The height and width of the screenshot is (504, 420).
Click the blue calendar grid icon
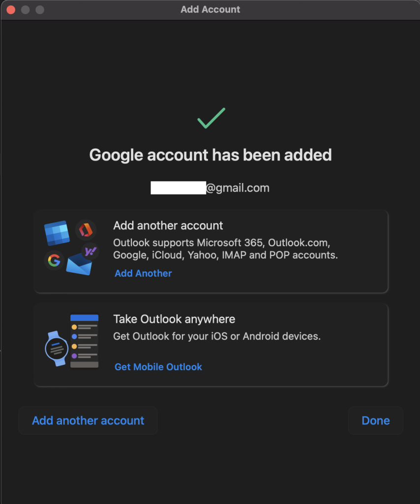click(x=57, y=233)
